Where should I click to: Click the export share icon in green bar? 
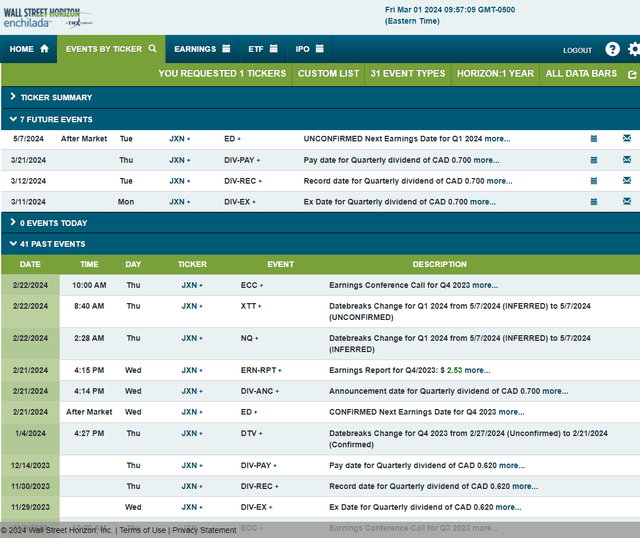[632, 74]
